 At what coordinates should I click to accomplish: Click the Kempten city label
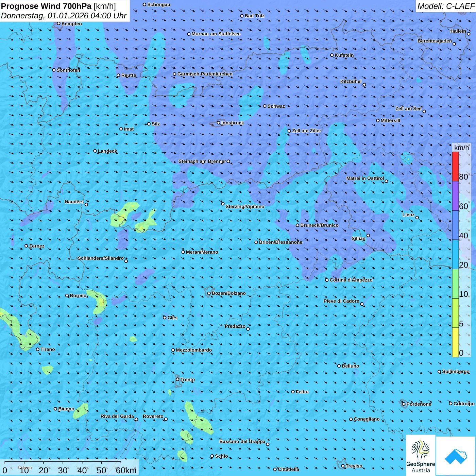pyautogui.click(x=71, y=23)
